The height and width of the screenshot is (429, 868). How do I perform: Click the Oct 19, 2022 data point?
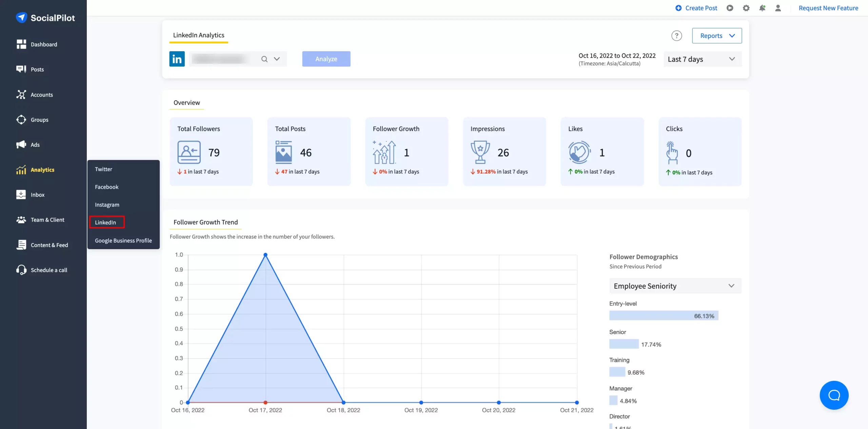click(x=421, y=403)
